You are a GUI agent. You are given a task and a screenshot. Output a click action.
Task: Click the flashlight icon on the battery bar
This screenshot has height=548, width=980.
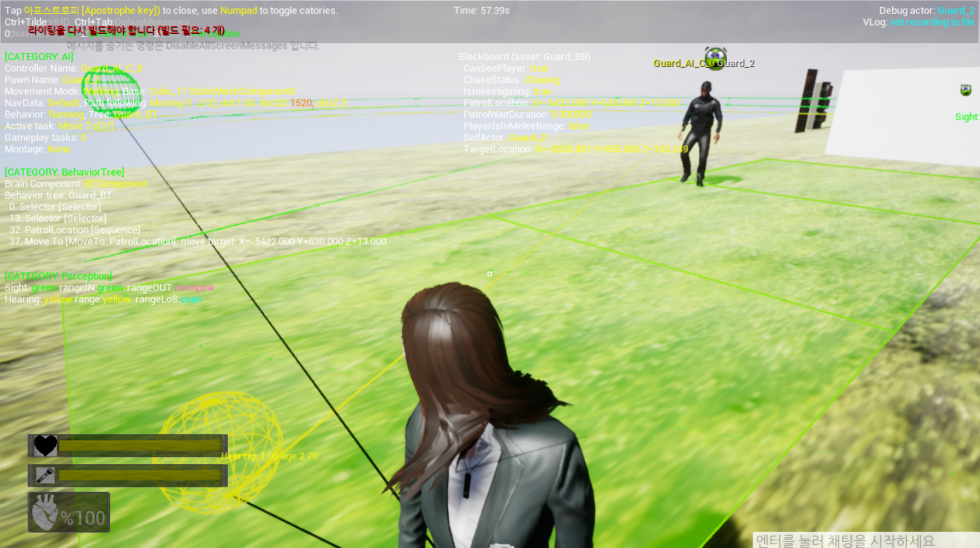tap(45, 476)
